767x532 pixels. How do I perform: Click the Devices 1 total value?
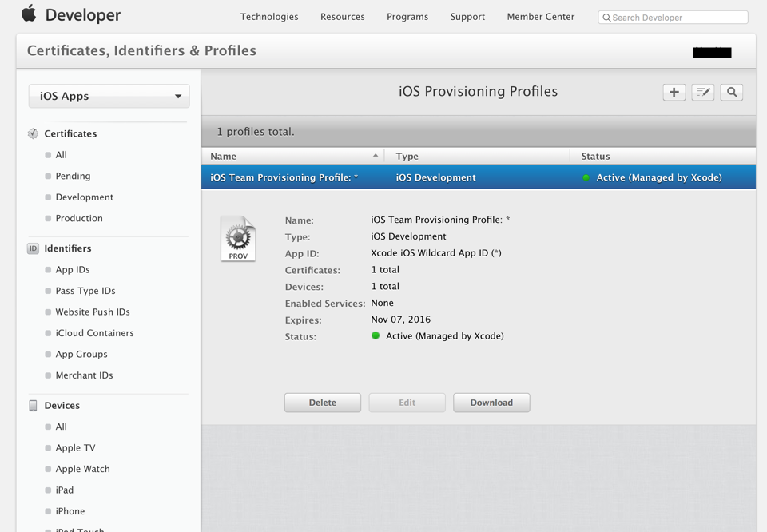385,286
